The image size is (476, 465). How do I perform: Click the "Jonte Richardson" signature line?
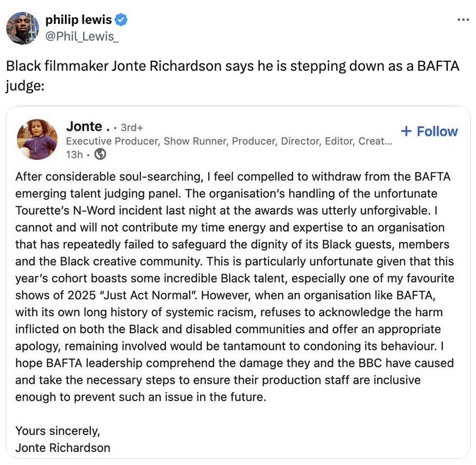tap(63, 448)
